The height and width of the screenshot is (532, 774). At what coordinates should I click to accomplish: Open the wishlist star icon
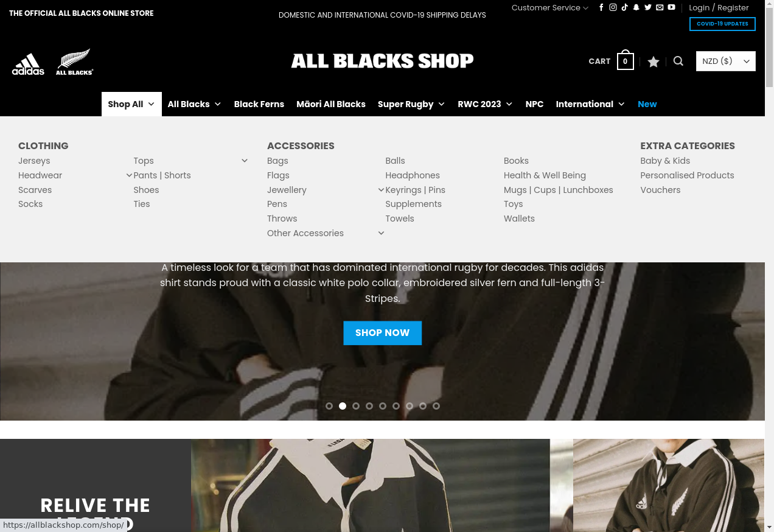pyautogui.click(x=654, y=61)
